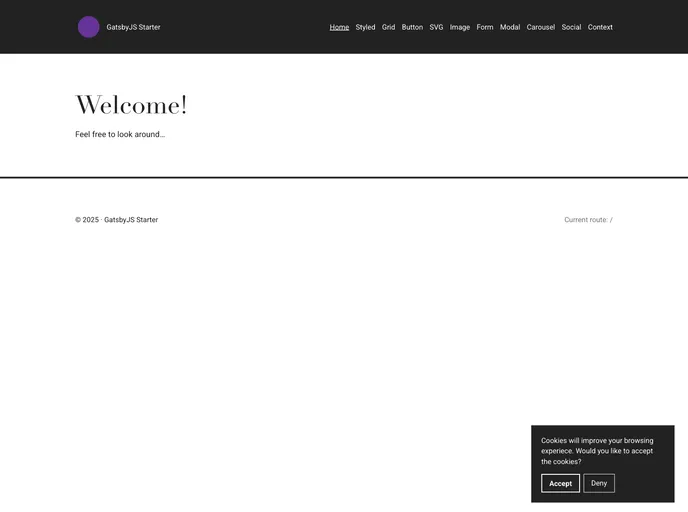
Task: Open the Modal nav link
Action: [510, 27]
